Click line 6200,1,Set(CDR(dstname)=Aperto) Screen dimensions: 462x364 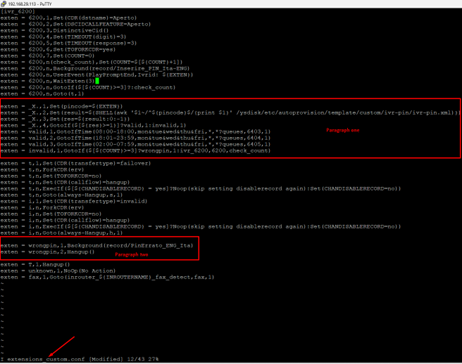[x=68, y=18]
